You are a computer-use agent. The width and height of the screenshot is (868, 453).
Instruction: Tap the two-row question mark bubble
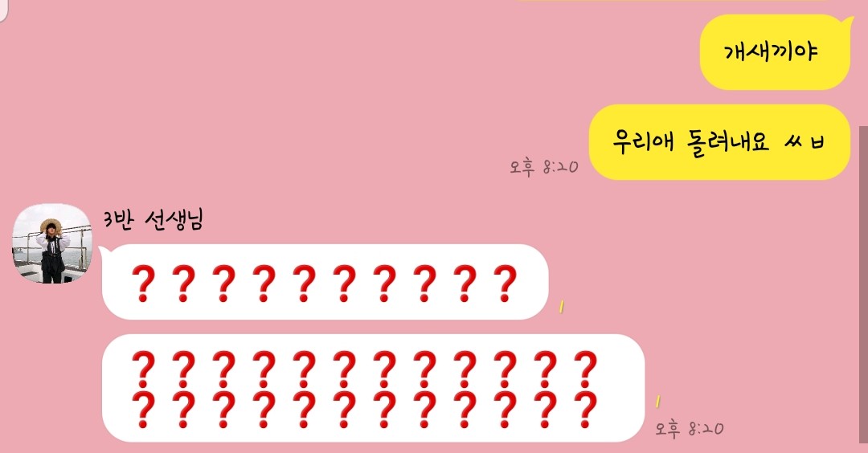[374, 388]
